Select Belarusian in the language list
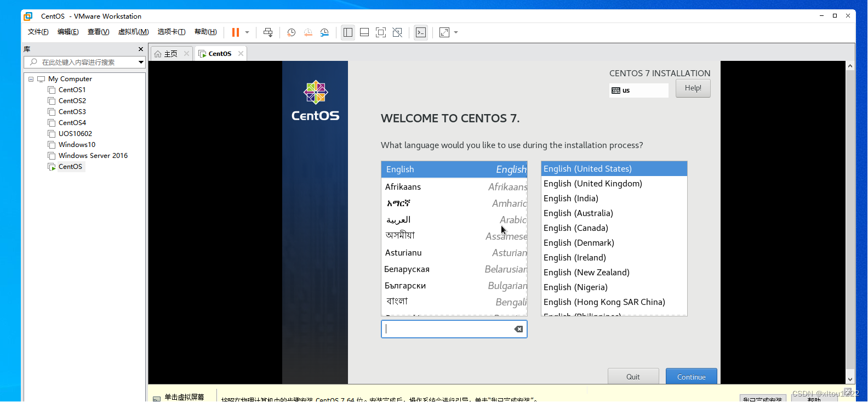 [x=454, y=269]
